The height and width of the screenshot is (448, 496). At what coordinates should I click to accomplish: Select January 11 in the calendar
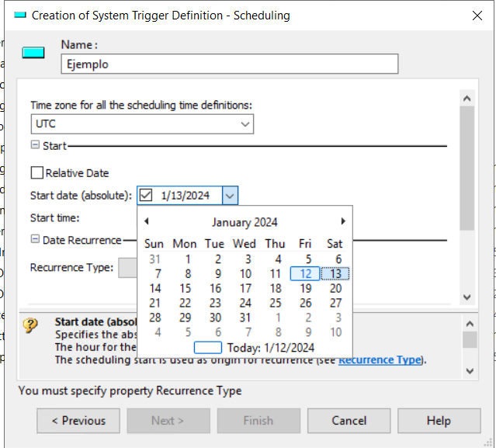[x=276, y=273]
